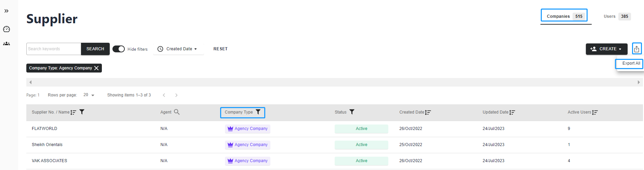Sort table by Updated Date
Image resolution: width=644 pixels, height=170 pixels.
click(512, 112)
